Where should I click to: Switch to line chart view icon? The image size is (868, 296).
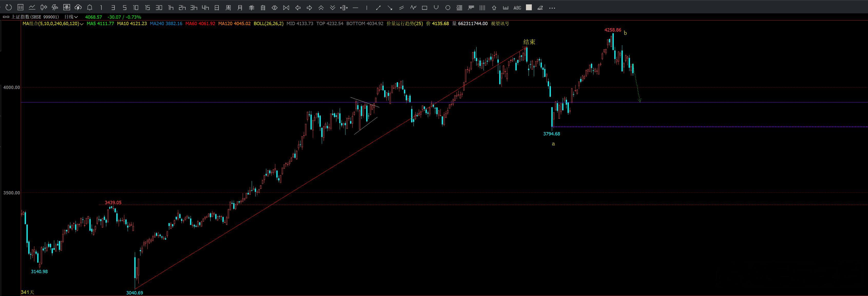coord(32,7)
